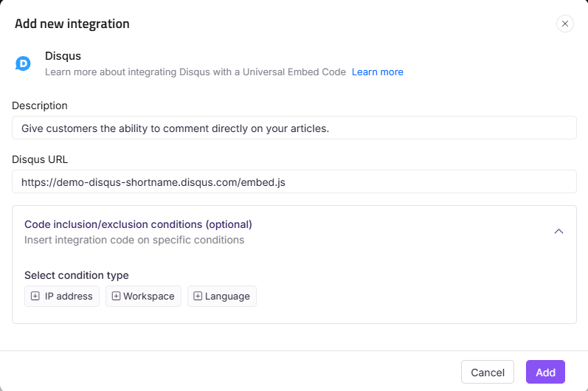This screenshot has height=391, width=588.
Task: Cancel adding the integration
Action: [488, 372]
